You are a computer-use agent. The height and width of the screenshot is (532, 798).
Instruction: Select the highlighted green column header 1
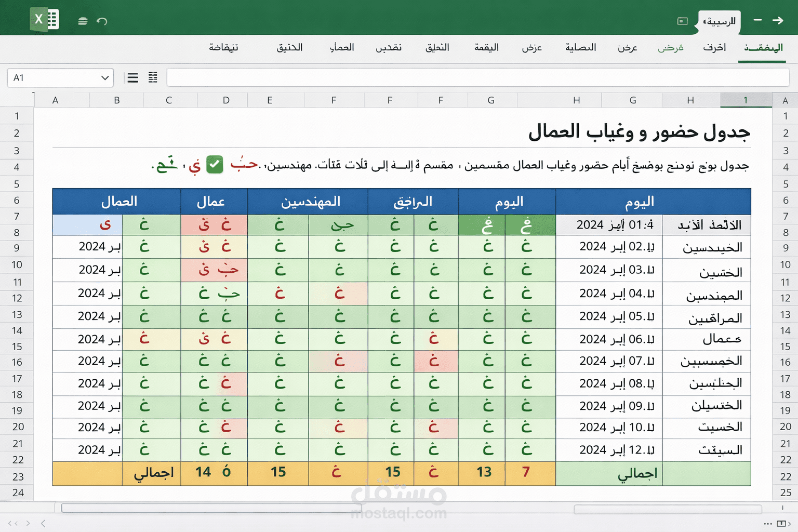tap(746, 100)
